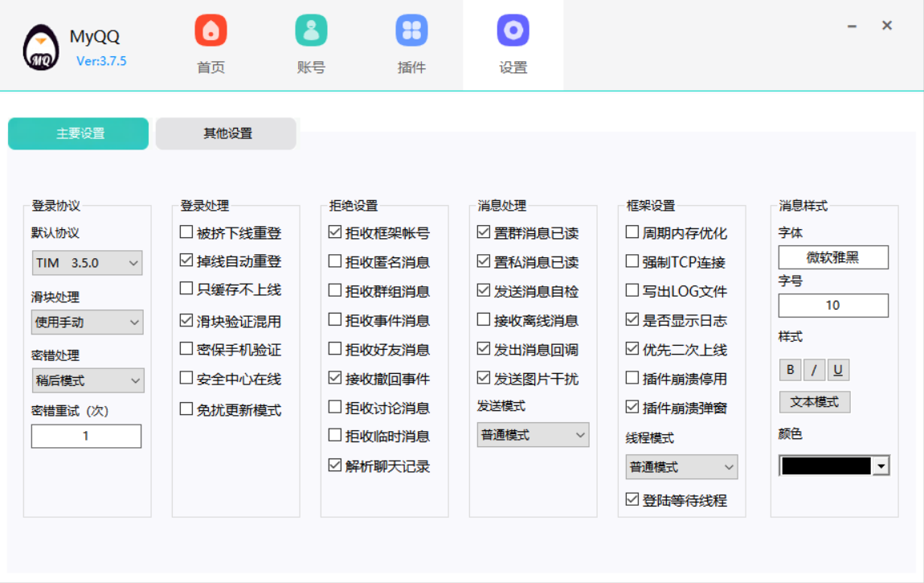924x583 pixels.
Task: Click the 文本模式 button
Action: [815, 402]
